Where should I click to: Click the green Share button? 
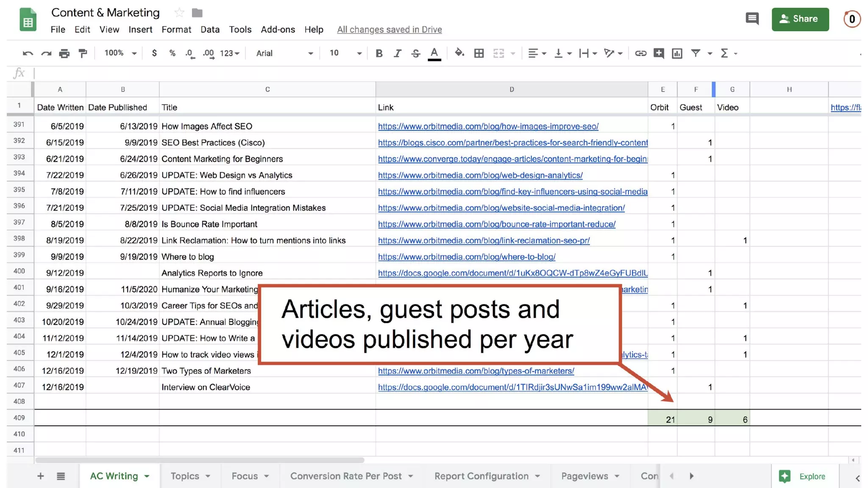pos(800,19)
